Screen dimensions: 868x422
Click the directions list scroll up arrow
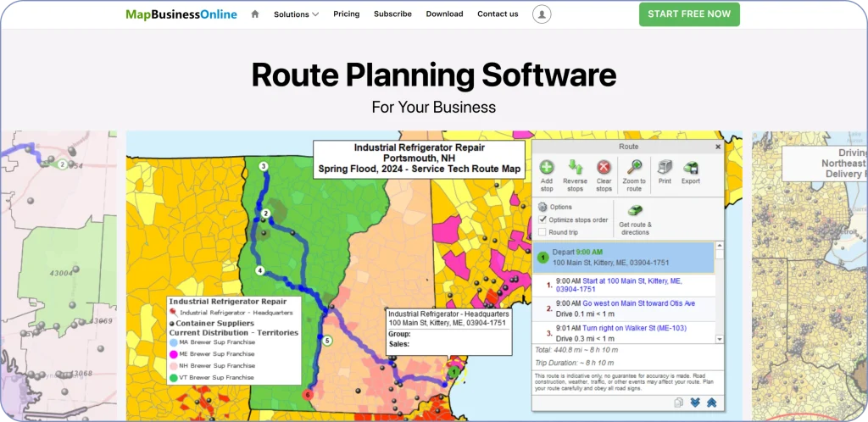719,246
